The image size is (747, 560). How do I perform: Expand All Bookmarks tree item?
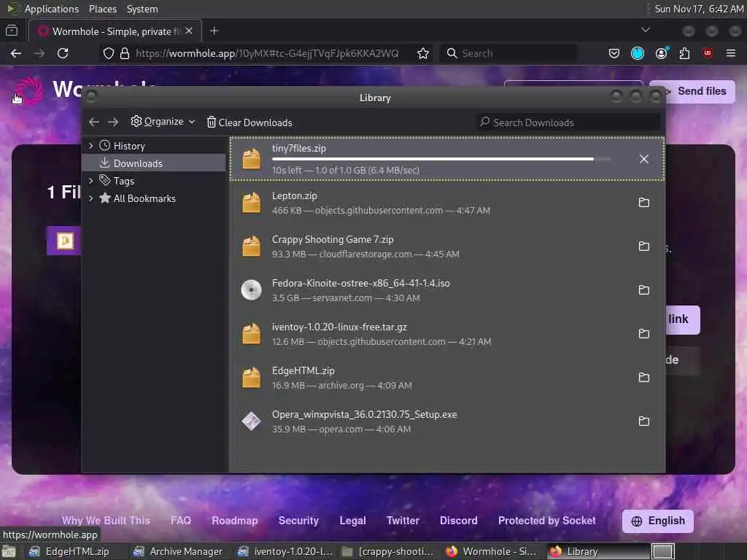[90, 198]
